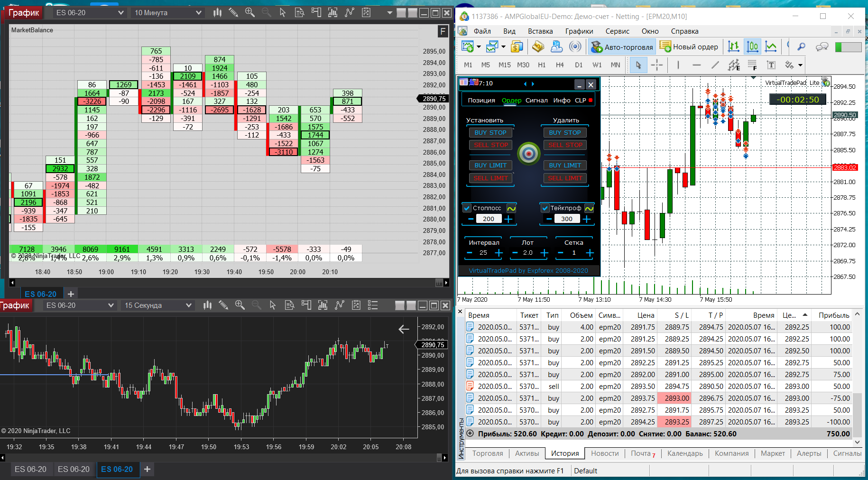Toggle the Стоплосс checkbox
This screenshot has height=480, width=868.
467,208
